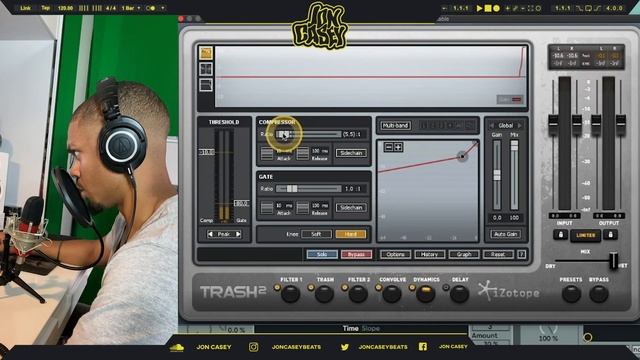
Task: Toggle the red Bypass button in dynamics
Action: click(x=356, y=254)
